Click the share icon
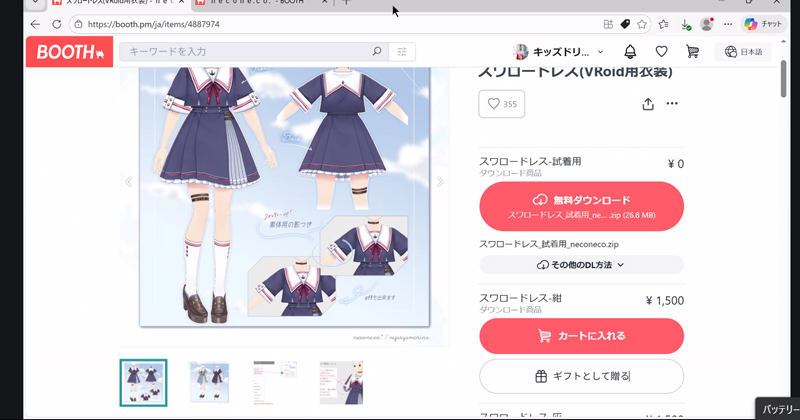The width and height of the screenshot is (800, 420). pos(648,104)
